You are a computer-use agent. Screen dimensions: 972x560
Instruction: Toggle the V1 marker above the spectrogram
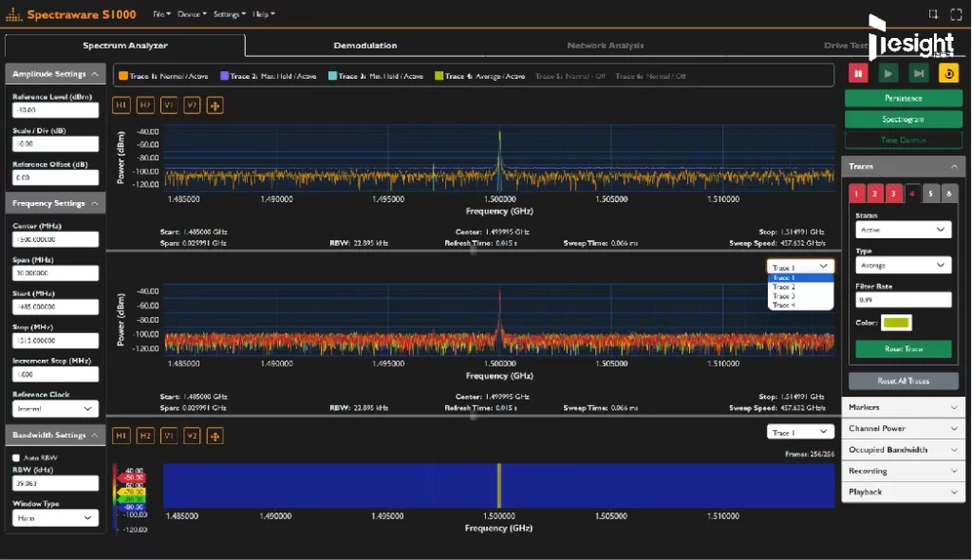click(x=169, y=436)
